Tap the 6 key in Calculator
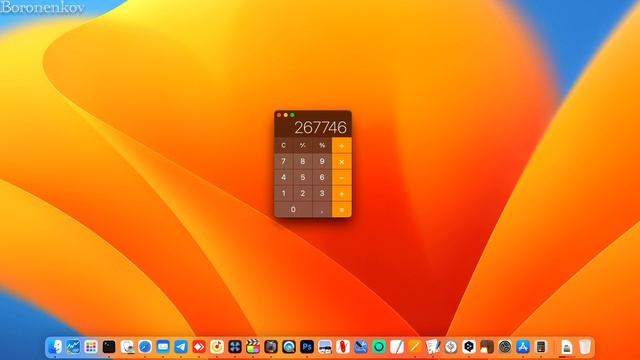 point(322,178)
